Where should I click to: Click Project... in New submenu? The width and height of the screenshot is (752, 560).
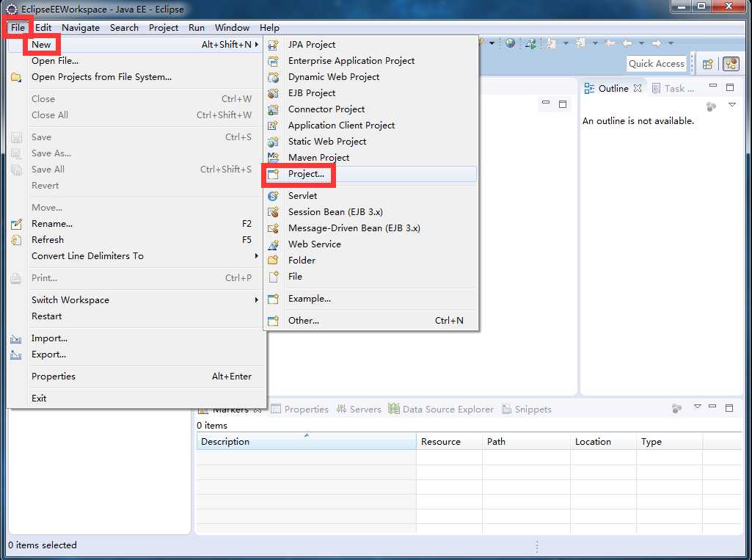point(370,174)
